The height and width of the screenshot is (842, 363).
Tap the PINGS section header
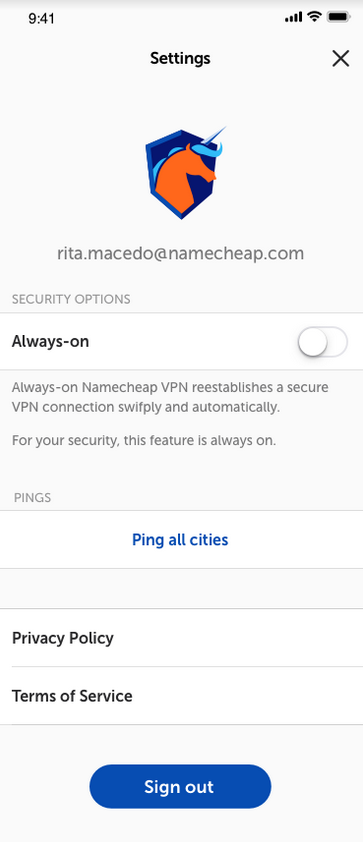(33, 498)
